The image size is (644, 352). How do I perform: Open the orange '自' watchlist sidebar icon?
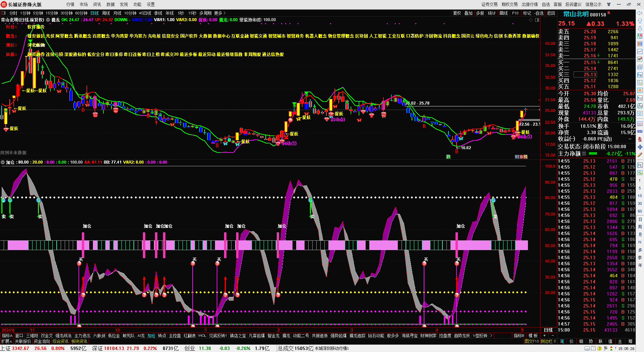[640, 91]
